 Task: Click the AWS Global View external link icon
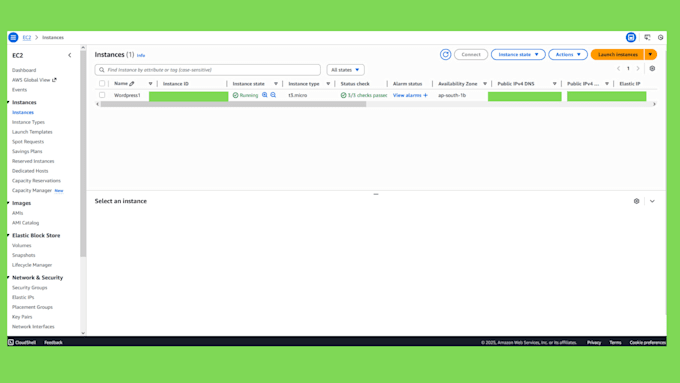point(54,80)
